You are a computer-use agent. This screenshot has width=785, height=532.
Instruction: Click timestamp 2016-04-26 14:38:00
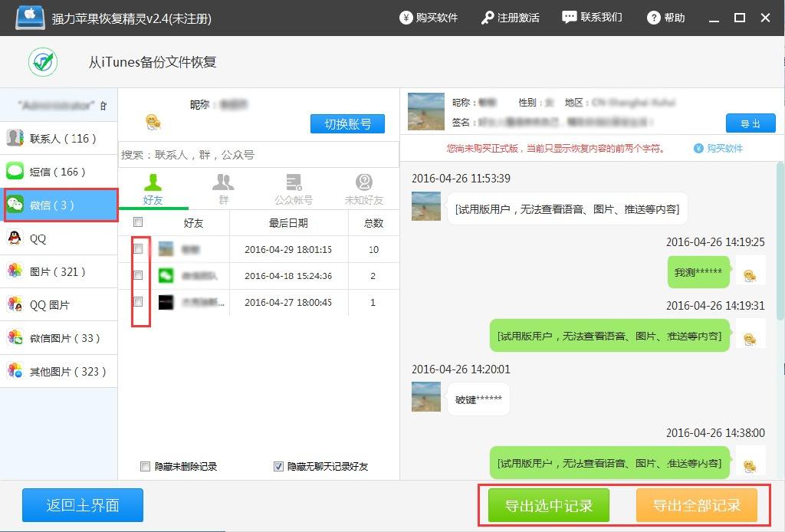pos(715,433)
